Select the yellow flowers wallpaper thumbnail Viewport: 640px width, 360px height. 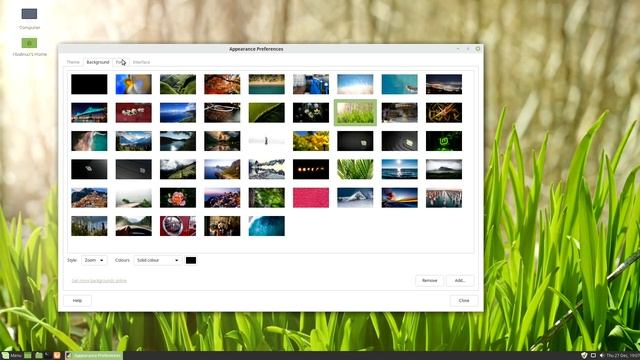(x=311, y=141)
